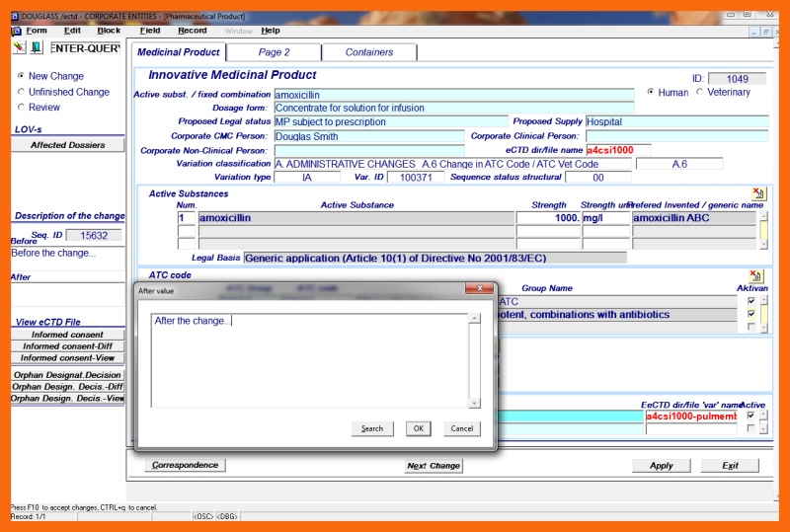
Task: Click delete-record icon in Active Substances section
Action: (x=758, y=192)
